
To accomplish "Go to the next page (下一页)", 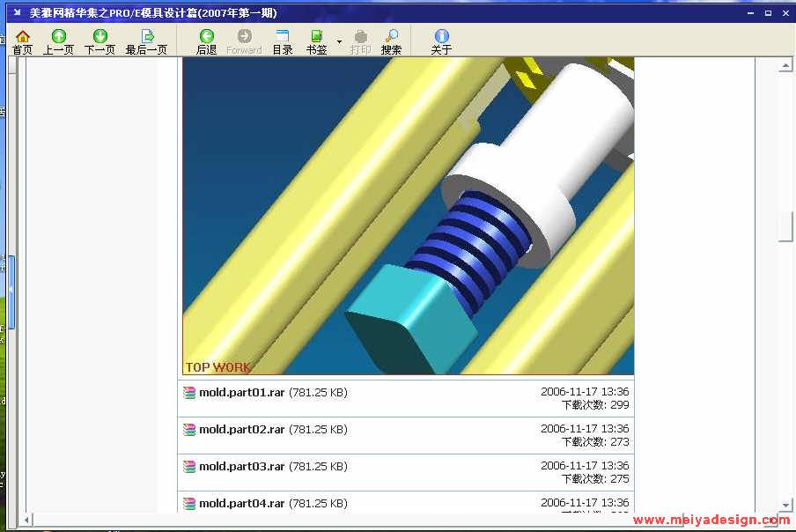I will point(99,41).
